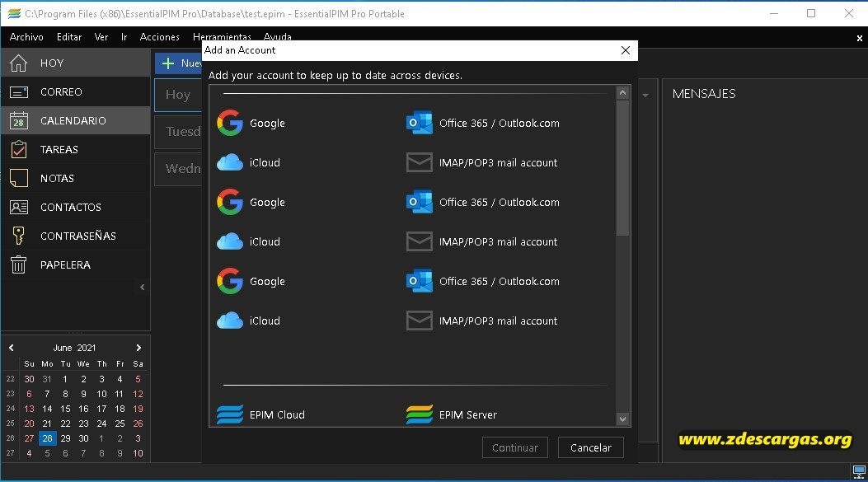
Task: Select June 30 in the mini calendar
Action: point(83,438)
